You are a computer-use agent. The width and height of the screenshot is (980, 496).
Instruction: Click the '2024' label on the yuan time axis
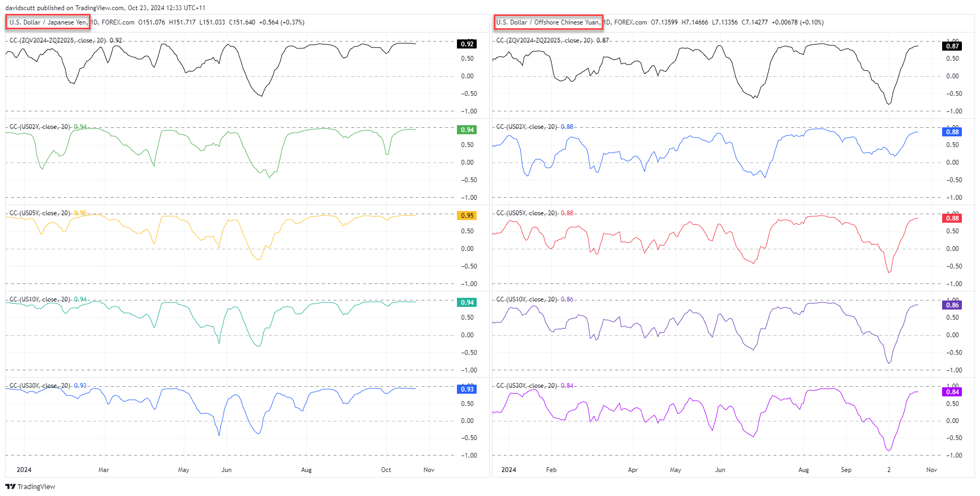(x=509, y=470)
